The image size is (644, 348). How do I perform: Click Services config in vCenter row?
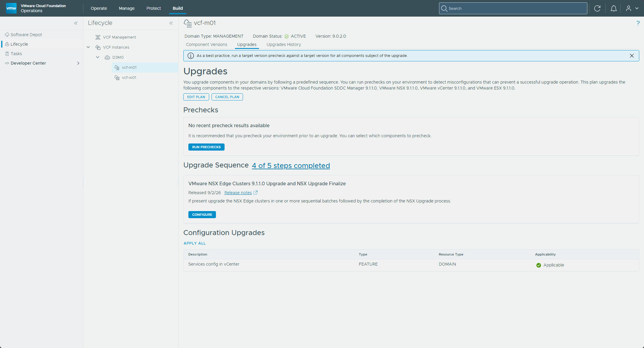(x=411, y=265)
